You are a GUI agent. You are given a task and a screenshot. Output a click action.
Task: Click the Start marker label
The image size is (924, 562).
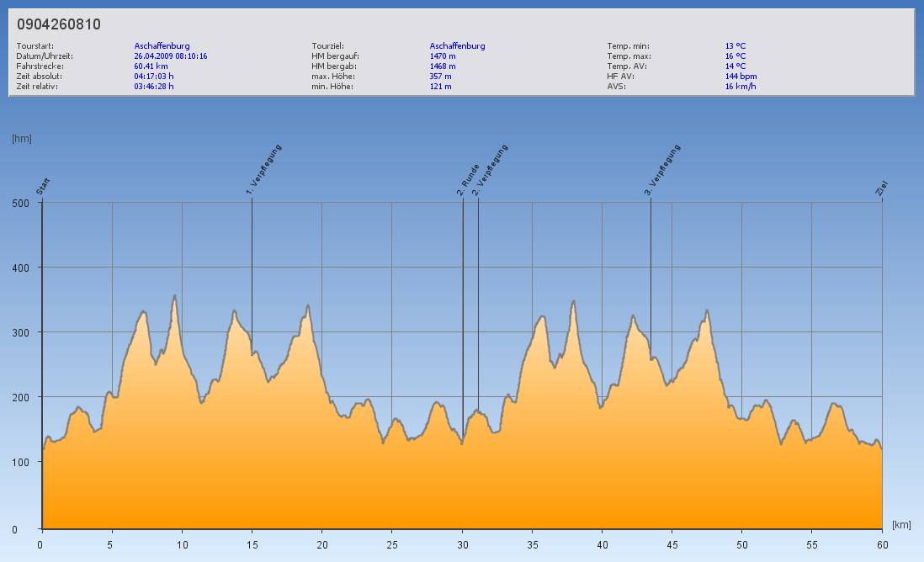click(44, 186)
